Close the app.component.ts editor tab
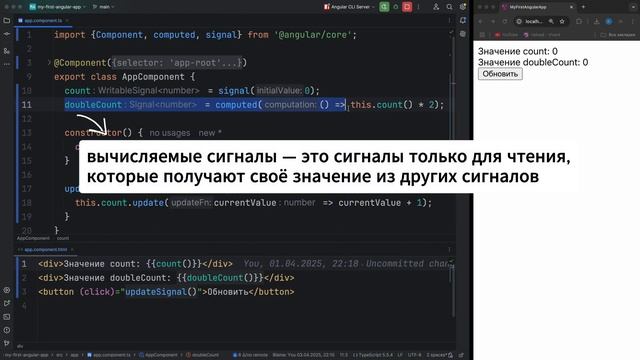The image size is (640, 360). [x=67, y=20]
